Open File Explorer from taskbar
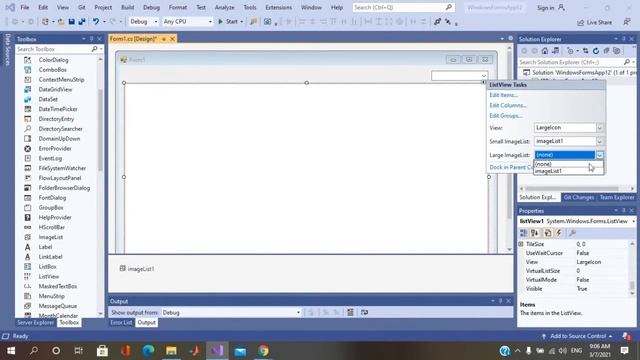Viewport: 640px width, 360px height. [171, 351]
